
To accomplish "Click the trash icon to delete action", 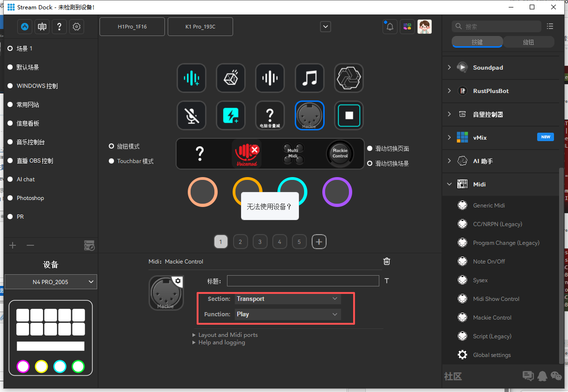I will coord(387,261).
